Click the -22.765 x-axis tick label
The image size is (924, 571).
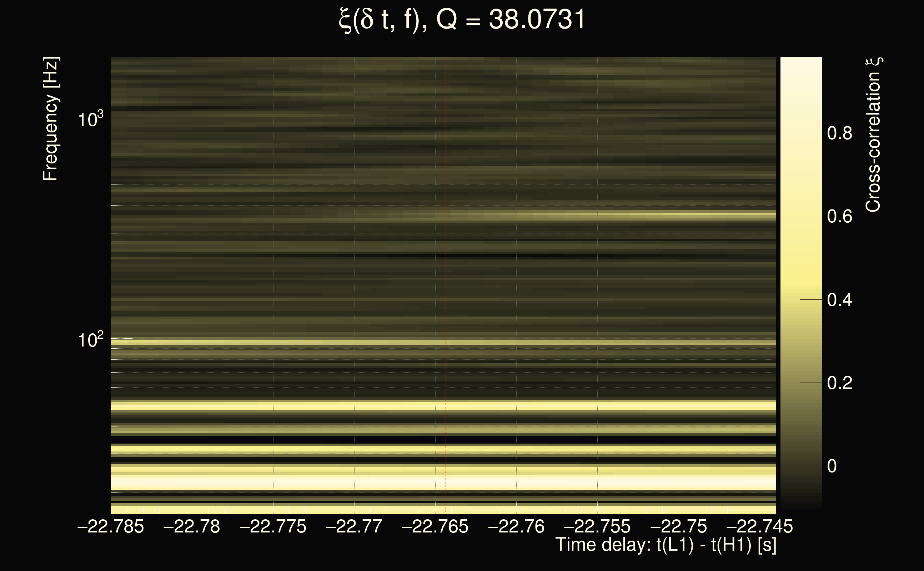(435, 526)
